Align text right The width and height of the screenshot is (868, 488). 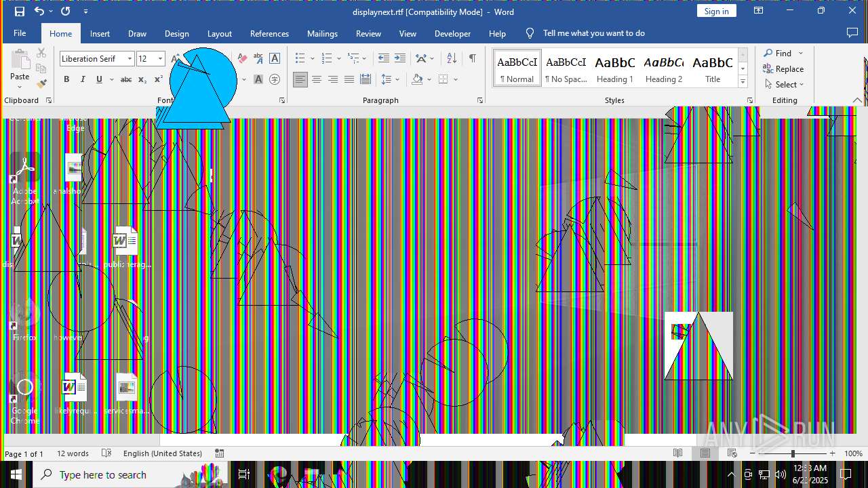[x=333, y=79]
